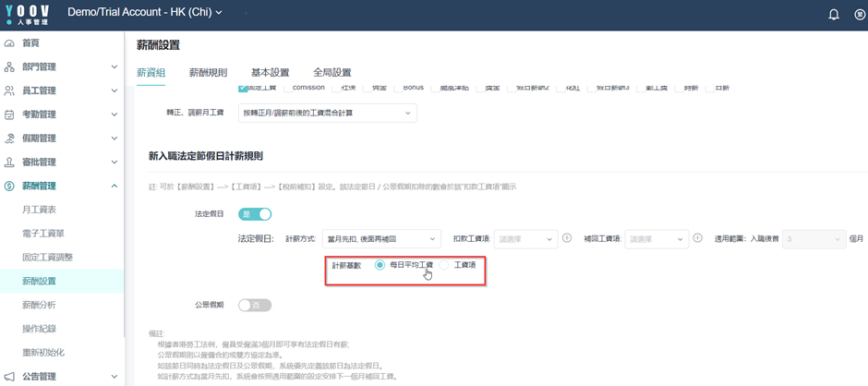Open the 計薪方式 dropdown
Viewport: 868px width, 386px height.
pos(381,239)
